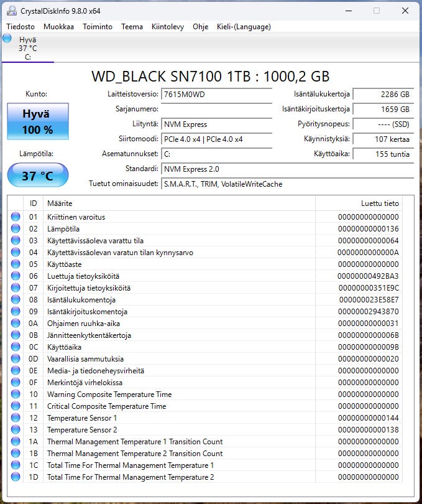Open the Kiintolevy menu
Viewport: 422px width, 504px height.
point(168,27)
